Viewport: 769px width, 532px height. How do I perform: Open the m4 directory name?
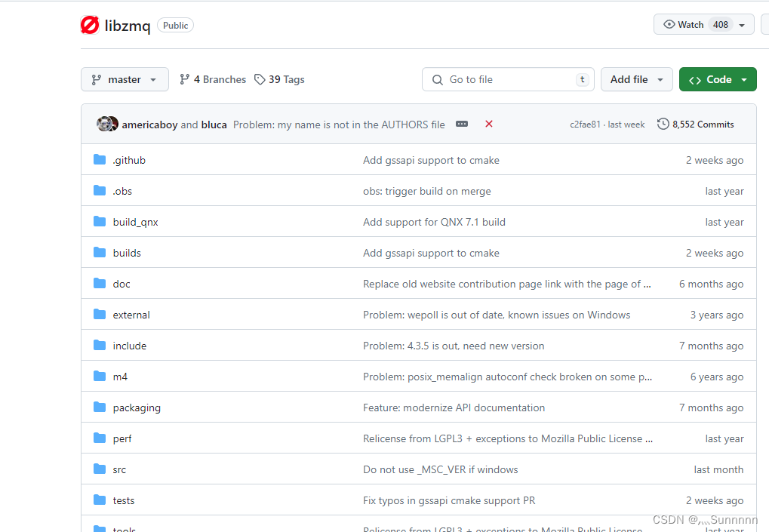120,377
